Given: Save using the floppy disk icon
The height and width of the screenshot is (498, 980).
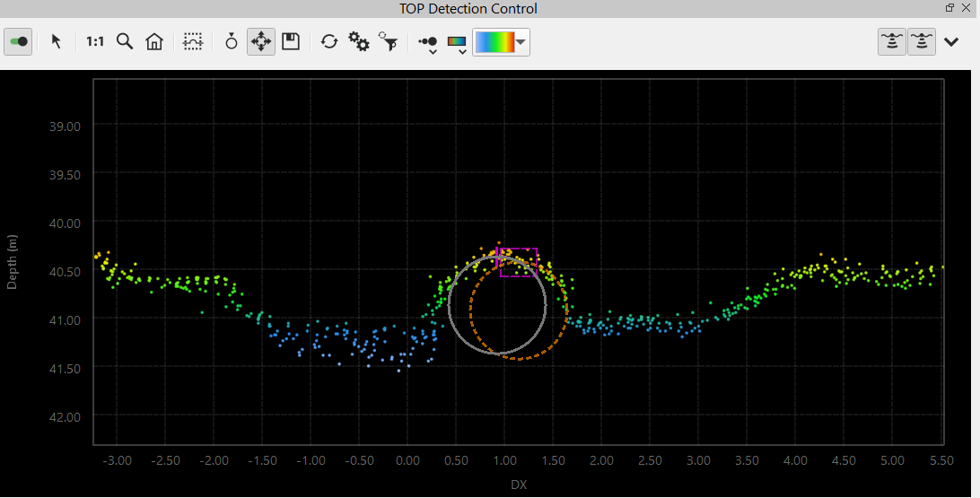Looking at the screenshot, I should click(x=290, y=41).
